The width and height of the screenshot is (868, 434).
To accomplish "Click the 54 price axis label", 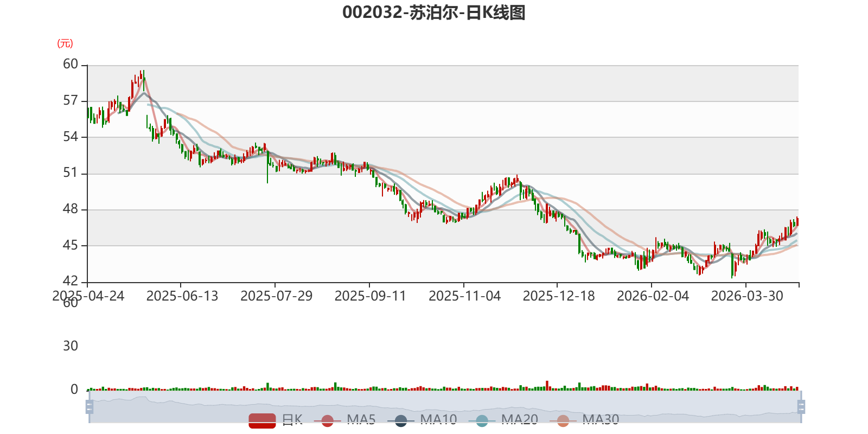I will (x=71, y=137).
